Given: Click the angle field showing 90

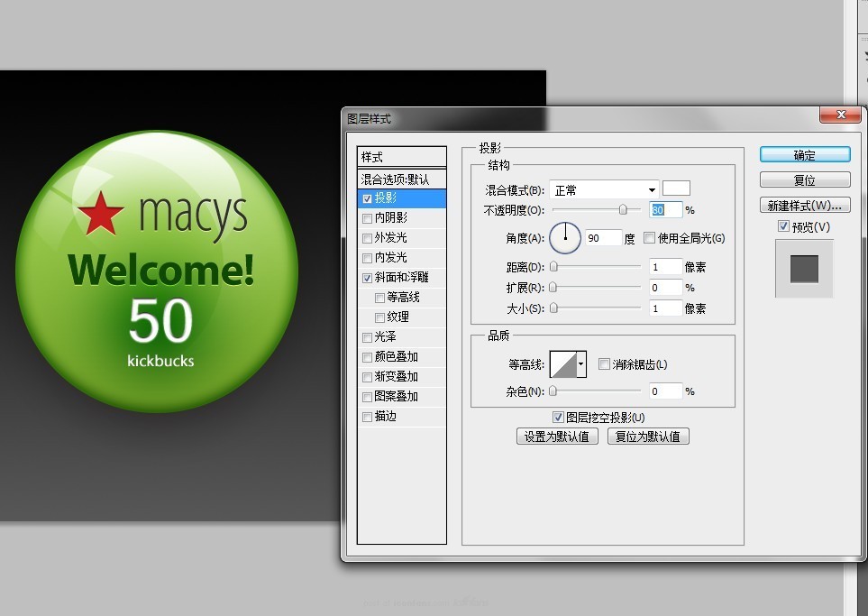Looking at the screenshot, I should [x=603, y=238].
